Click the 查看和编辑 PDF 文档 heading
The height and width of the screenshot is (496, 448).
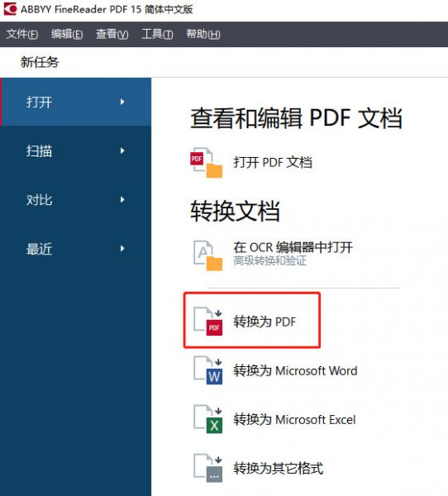[296, 118]
